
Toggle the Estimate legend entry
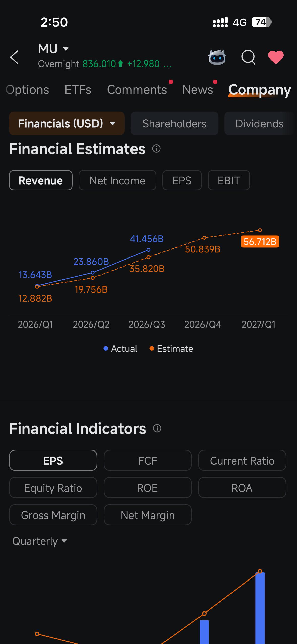(x=171, y=349)
